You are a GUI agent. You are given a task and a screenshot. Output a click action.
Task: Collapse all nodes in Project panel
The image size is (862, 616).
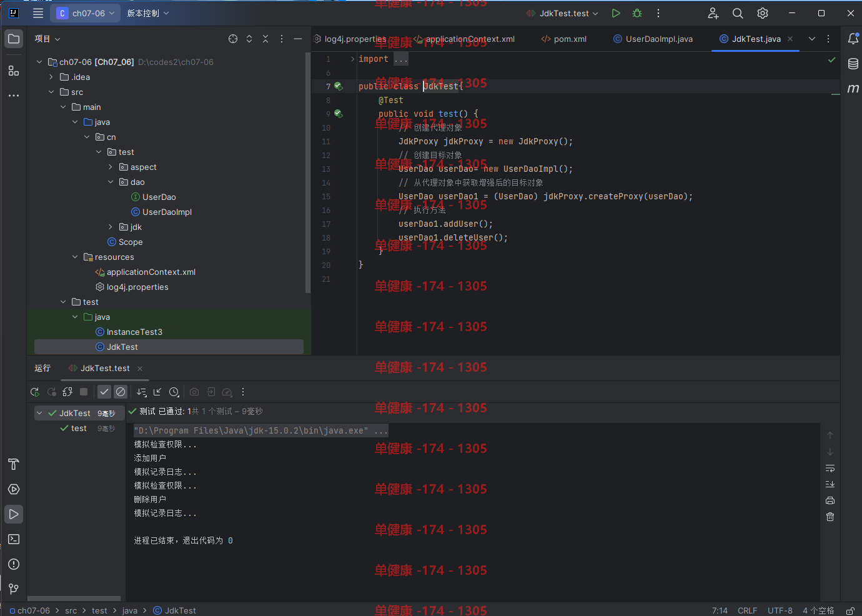[265, 39]
